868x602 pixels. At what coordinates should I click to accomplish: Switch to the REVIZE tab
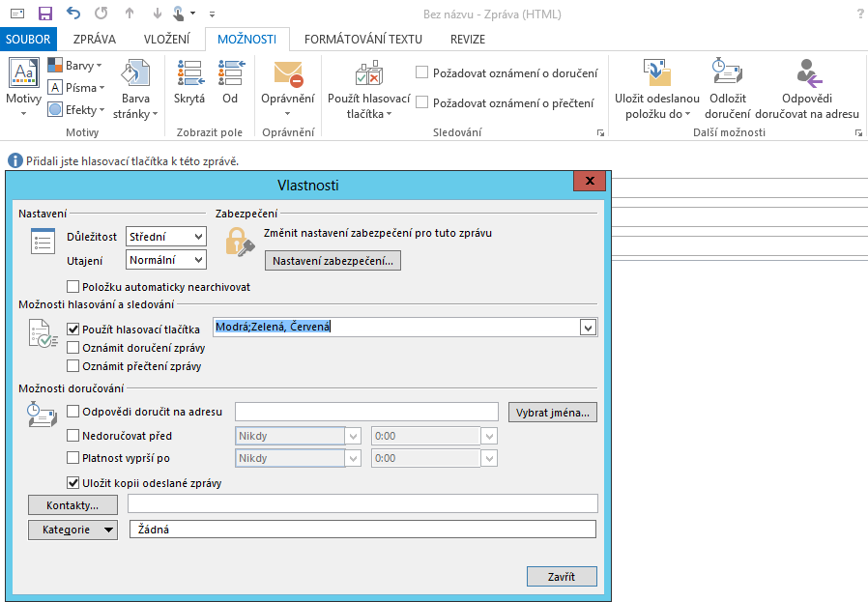tap(468, 40)
